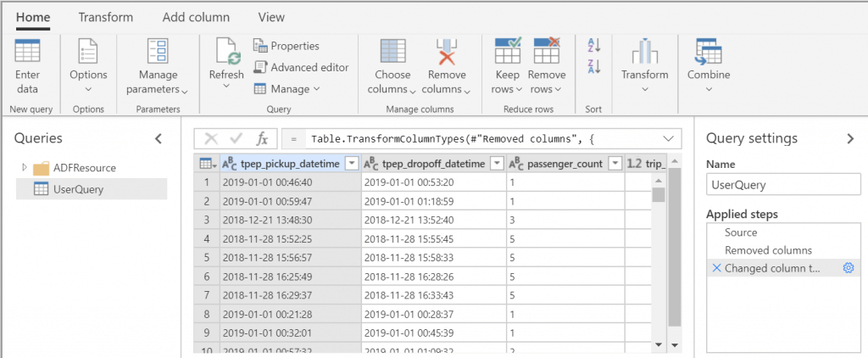868x358 pixels.
Task: Click tpep_dropoff_datetime data type icon
Action: [371, 164]
